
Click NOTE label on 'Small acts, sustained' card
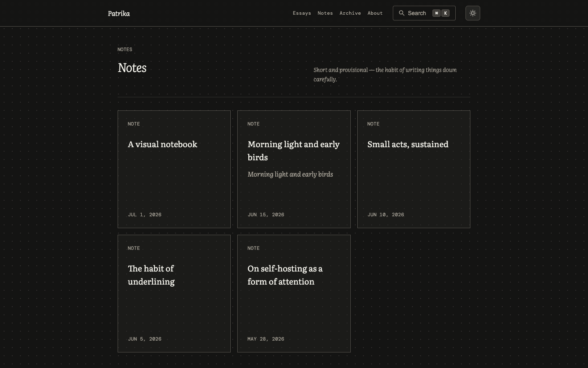[374, 124]
